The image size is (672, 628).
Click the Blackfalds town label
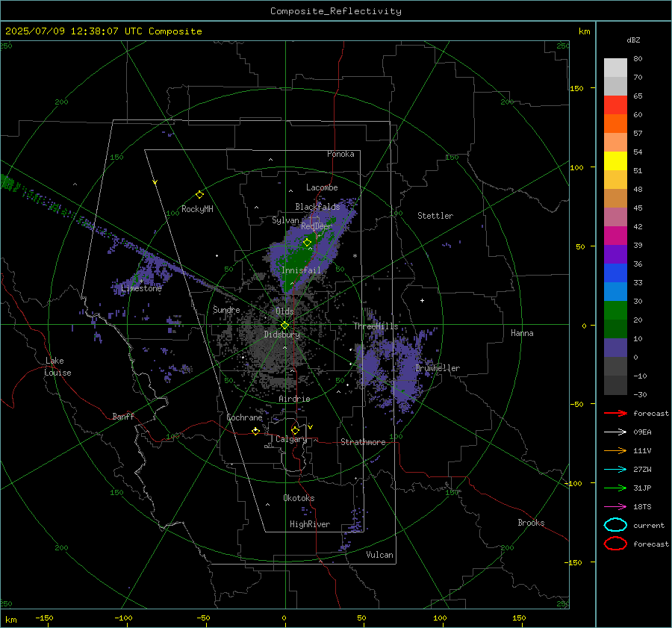pyautogui.click(x=317, y=207)
